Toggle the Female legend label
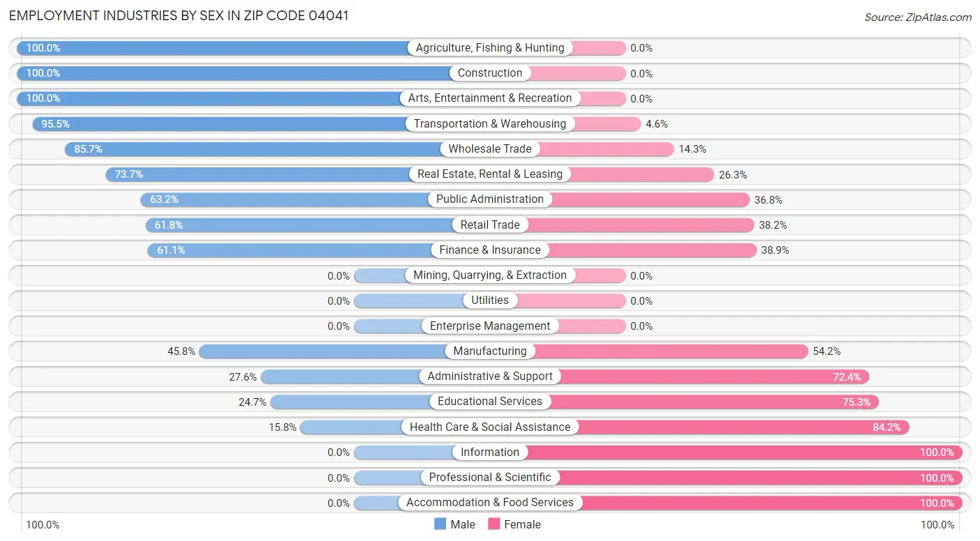Image resolution: width=980 pixels, height=541 pixels. 522,524
